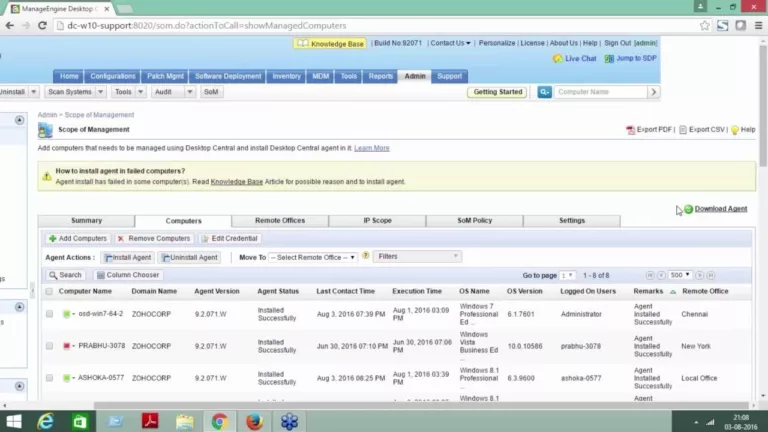Click the Add Computers button

point(77,239)
